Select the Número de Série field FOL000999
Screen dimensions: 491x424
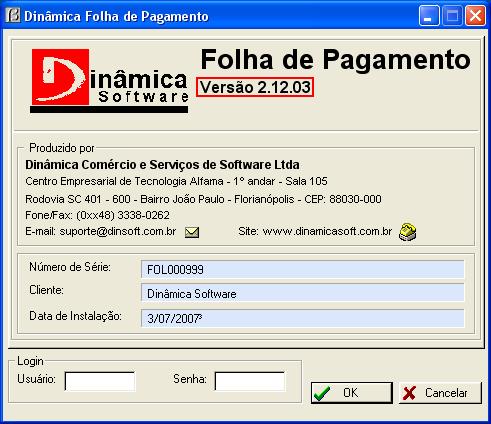303,269
